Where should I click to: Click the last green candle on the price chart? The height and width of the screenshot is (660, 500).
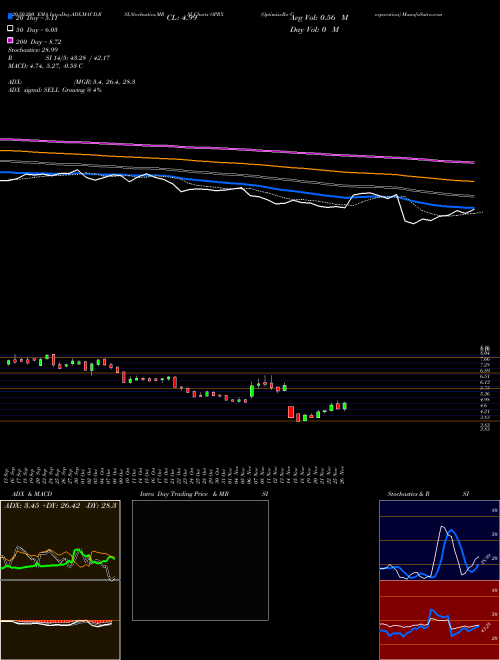345,406
